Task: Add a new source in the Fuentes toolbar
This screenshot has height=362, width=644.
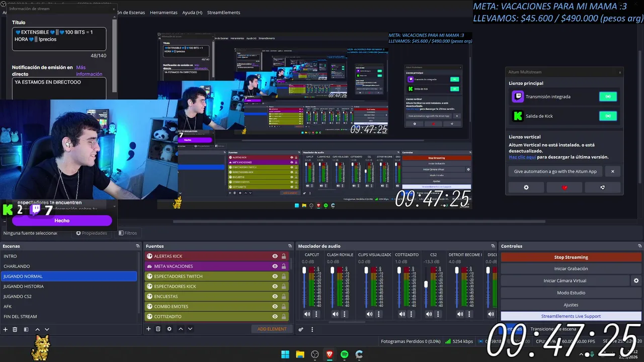Action: tap(148, 329)
